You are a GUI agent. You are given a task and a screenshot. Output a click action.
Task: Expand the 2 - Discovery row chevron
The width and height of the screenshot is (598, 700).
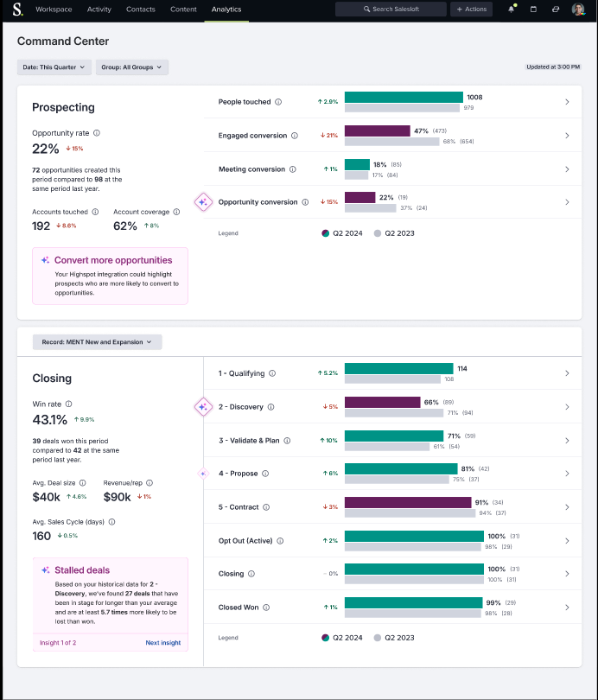click(x=567, y=407)
